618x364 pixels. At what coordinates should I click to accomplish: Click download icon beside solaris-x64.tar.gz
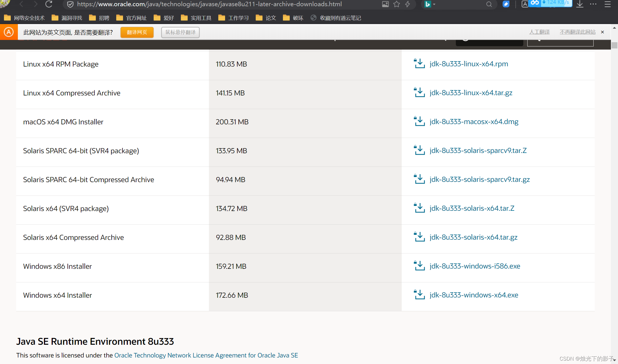click(419, 237)
